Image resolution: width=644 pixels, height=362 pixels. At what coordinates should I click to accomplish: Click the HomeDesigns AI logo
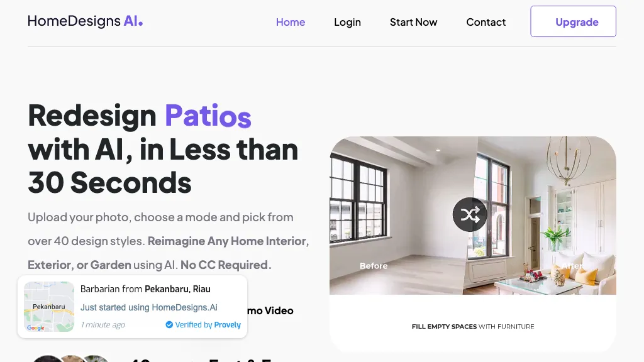pos(86,21)
